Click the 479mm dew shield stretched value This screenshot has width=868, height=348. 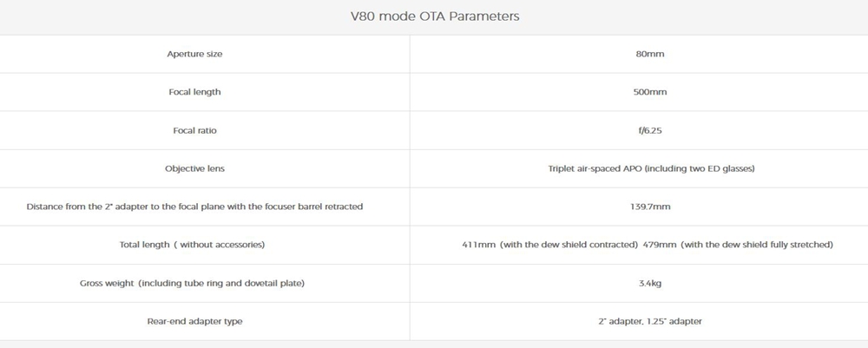(738, 245)
